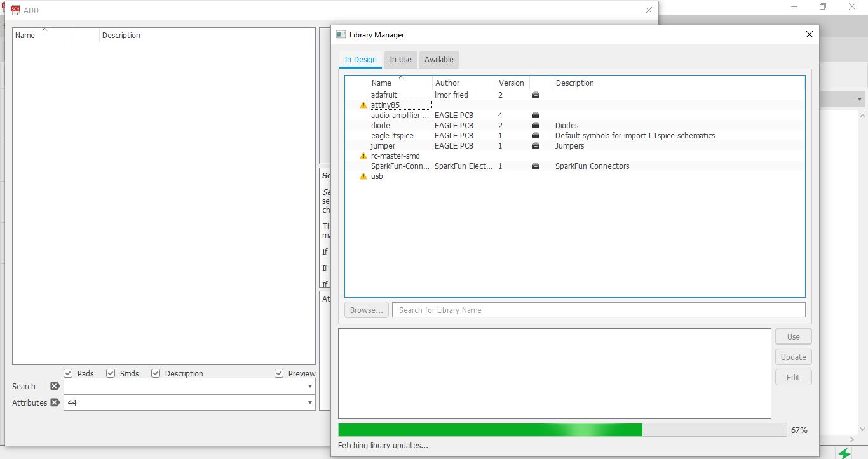
Task: Click the green library update progress bar
Action: pyautogui.click(x=562, y=430)
